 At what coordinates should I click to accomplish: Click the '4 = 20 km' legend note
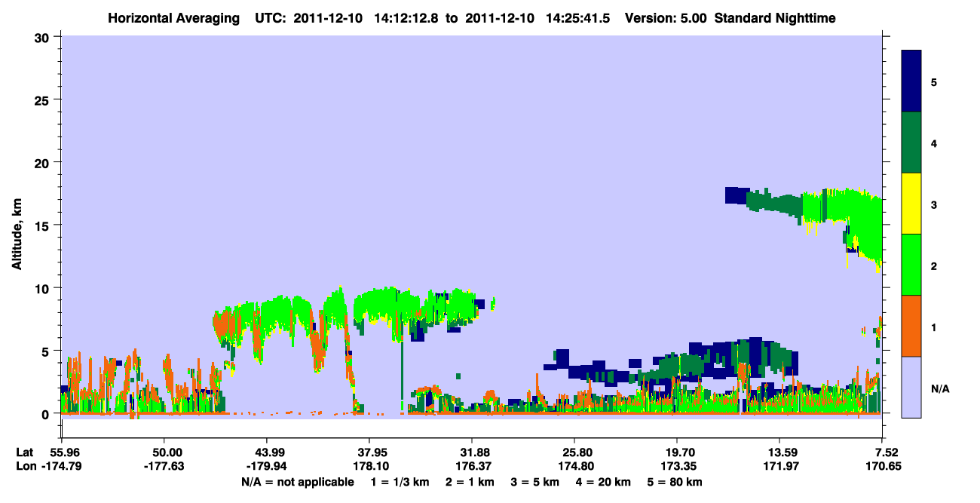click(x=605, y=481)
